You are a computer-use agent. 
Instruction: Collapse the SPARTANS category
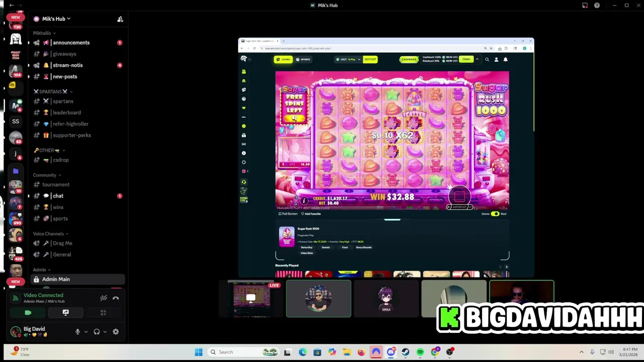click(x=53, y=92)
